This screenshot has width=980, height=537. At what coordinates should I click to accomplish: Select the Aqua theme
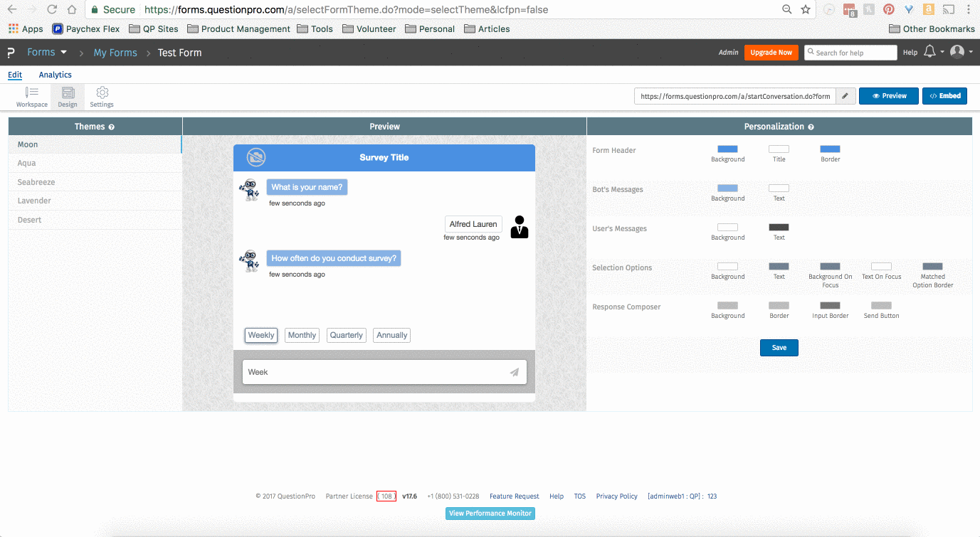[x=95, y=163]
